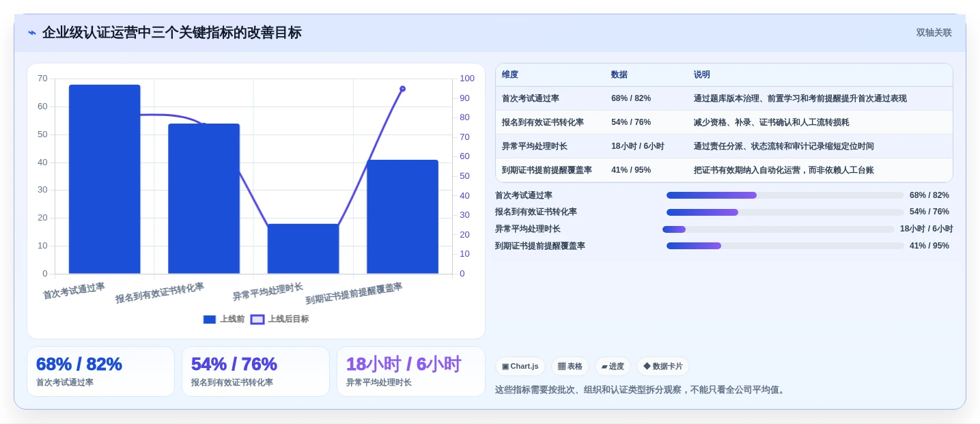Click the Chart.js tag chip
This screenshot has width=980, height=424.
point(520,367)
